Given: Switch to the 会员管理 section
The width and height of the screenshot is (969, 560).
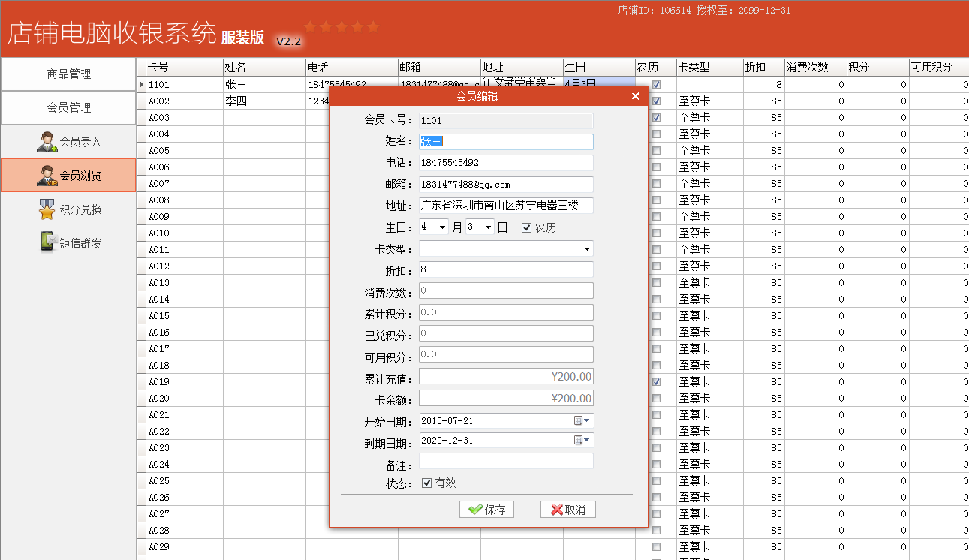Looking at the screenshot, I should [x=68, y=107].
